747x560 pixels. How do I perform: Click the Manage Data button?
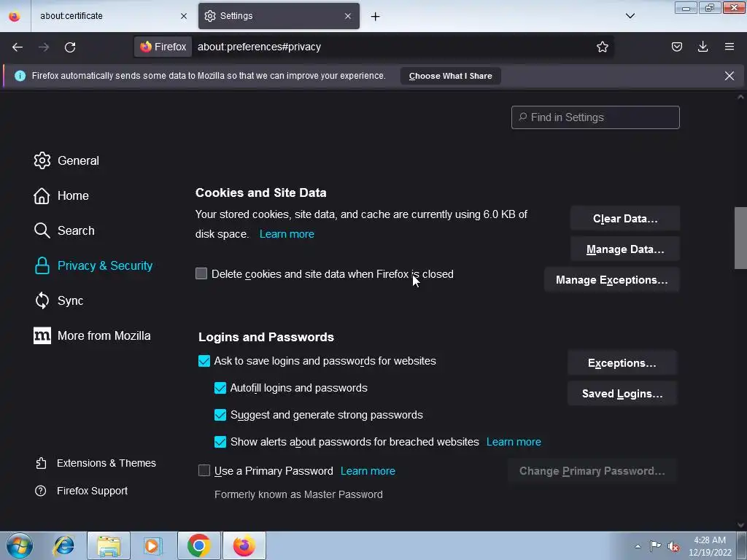point(625,249)
